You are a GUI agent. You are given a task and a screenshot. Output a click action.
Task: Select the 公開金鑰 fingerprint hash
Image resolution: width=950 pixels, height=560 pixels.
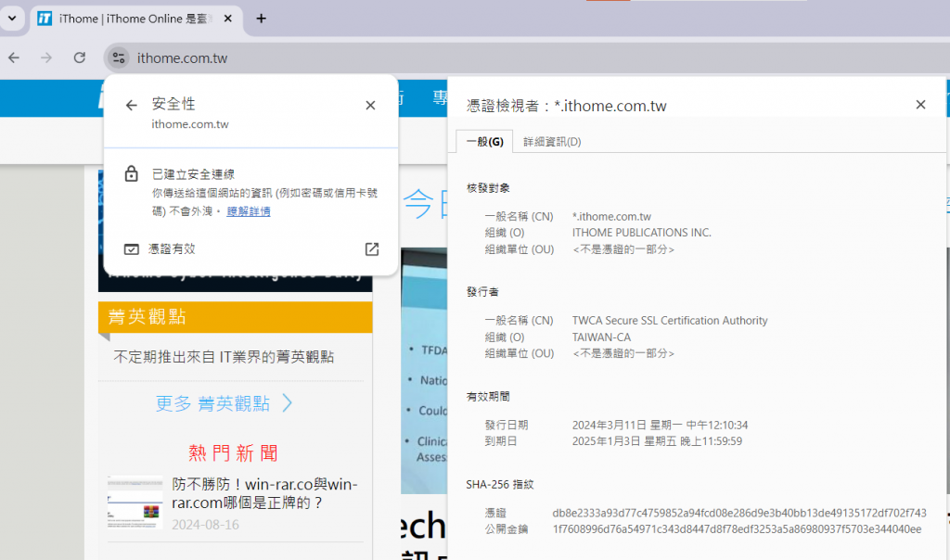click(737, 529)
